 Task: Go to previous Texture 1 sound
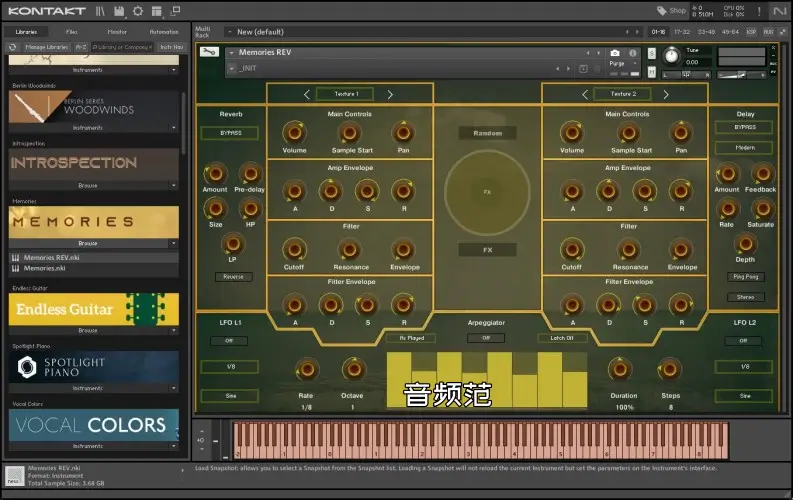pos(306,95)
